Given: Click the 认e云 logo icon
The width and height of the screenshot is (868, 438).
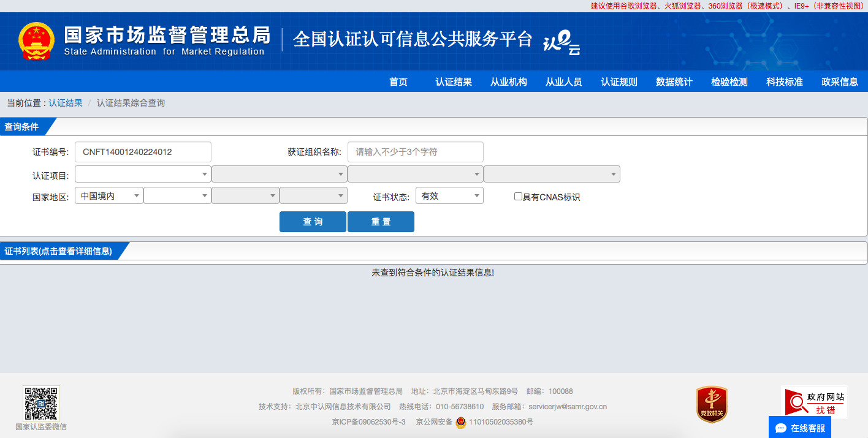Looking at the screenshot, I should pos(562,43).
